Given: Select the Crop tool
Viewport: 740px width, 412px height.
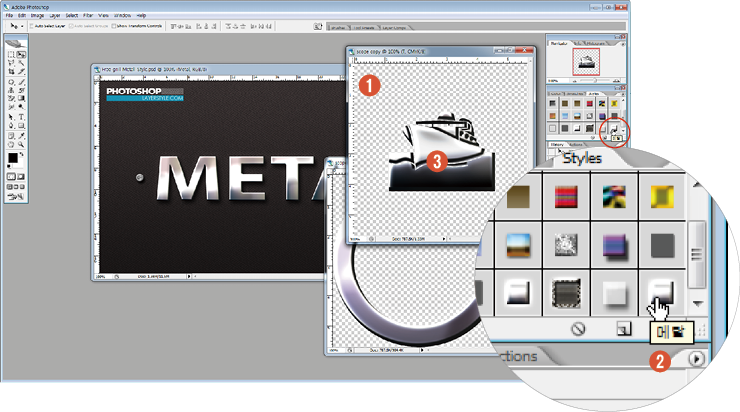Looking at the screenshot, I should (x=12, y=72).
